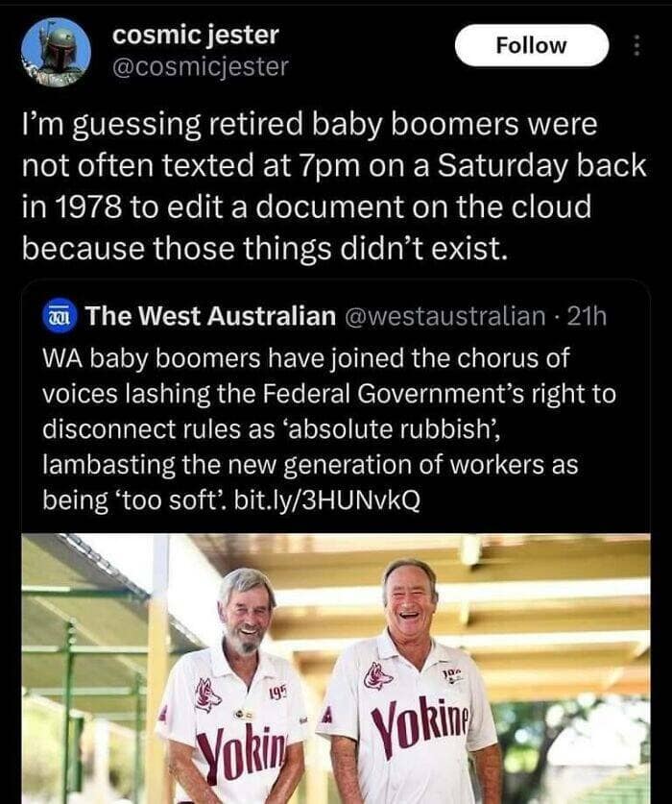Image resolution: width=672 pixels, height=804 pixels.
Task: Select the tweet text about retired baby boomers
Action: [334, 186]
